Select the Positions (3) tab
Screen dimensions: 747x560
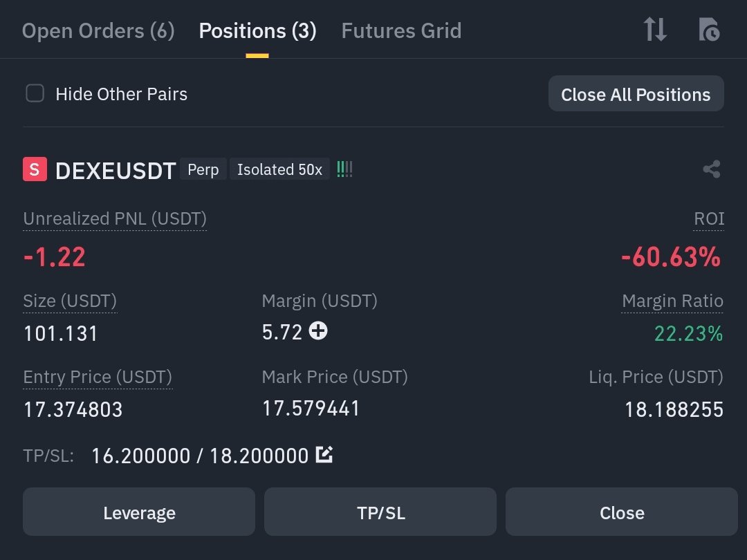[257, 31]
